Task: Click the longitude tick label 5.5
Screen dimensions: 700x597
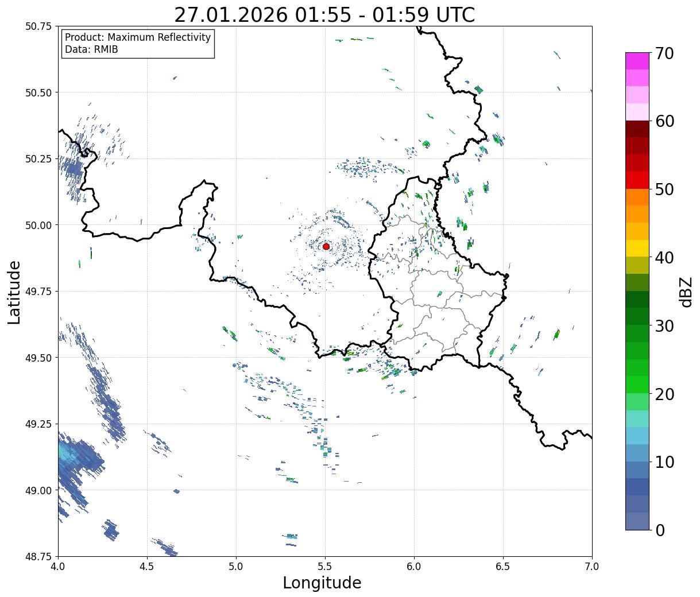Action: pos(325,566)
